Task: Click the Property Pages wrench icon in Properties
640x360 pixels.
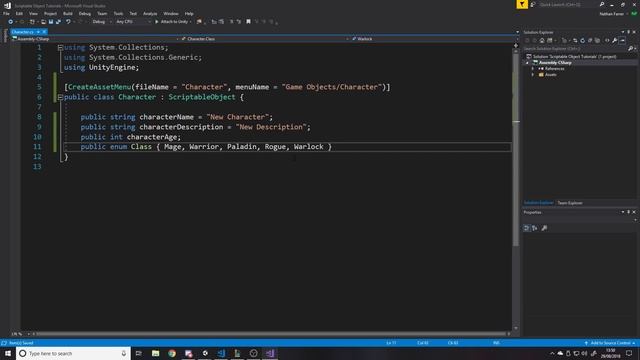Action: (x=544, y=228)
